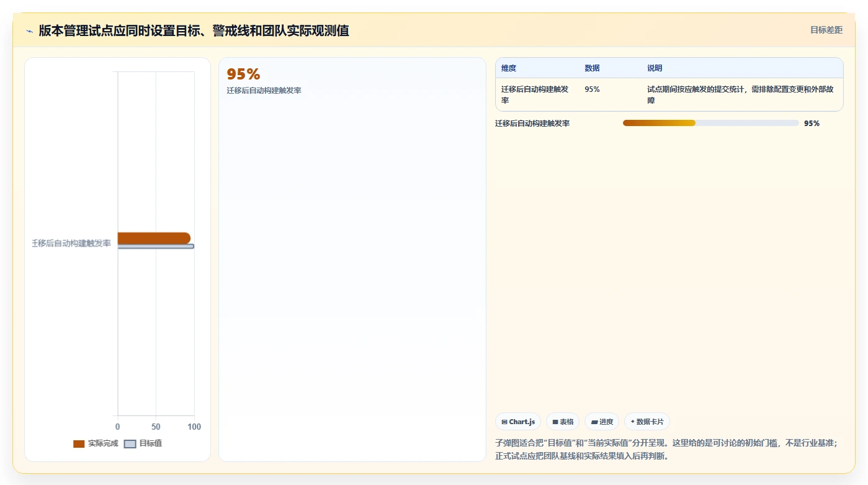Click the x-axis tick label 50
The image size is (868, 485).
156,427
